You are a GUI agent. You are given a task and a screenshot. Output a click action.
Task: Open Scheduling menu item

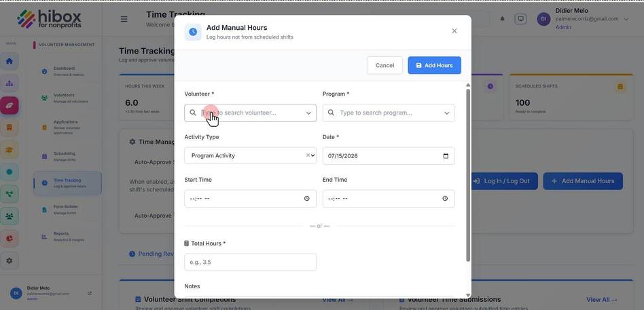click(x=67, y=156)
